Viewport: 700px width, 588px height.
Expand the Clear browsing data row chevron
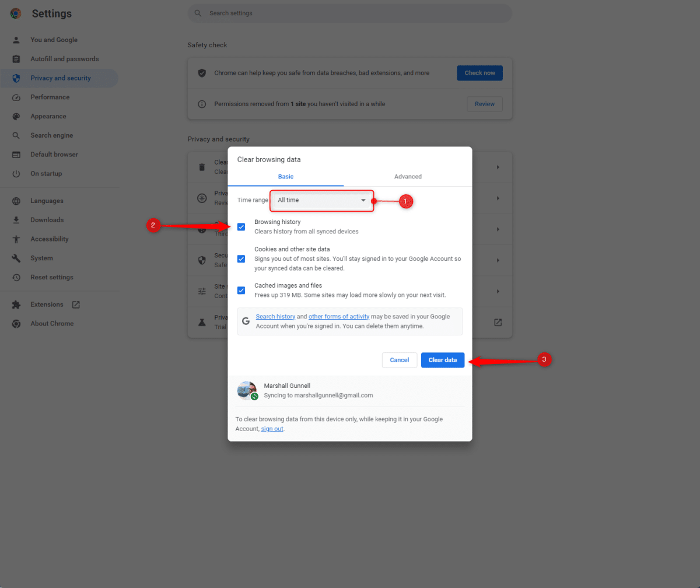pyautogui.click(x=498, y=167)
